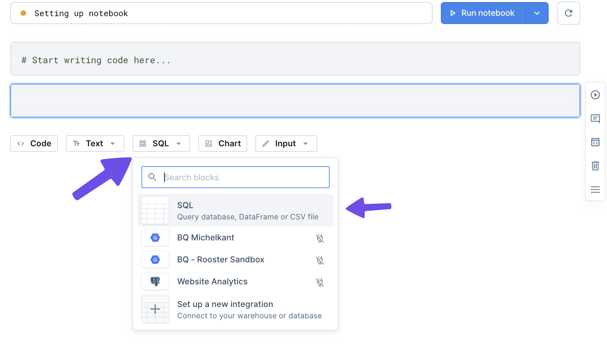Click the BigQuery icon beside BQ - Rooster Sandbox
This screenshot has height=364, width=607.
click(x=155, y=260)
